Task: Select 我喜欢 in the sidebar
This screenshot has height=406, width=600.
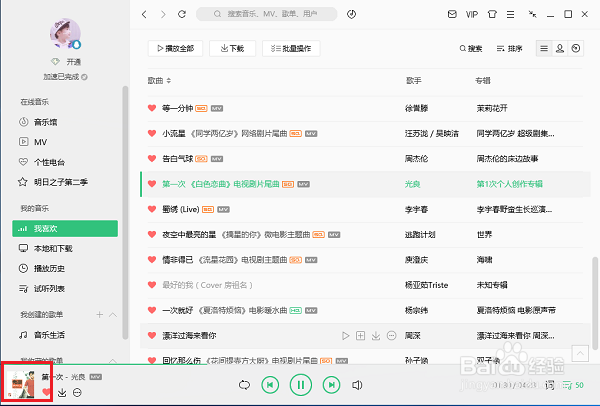Action: pyautogui.click(x=65, y=228)
